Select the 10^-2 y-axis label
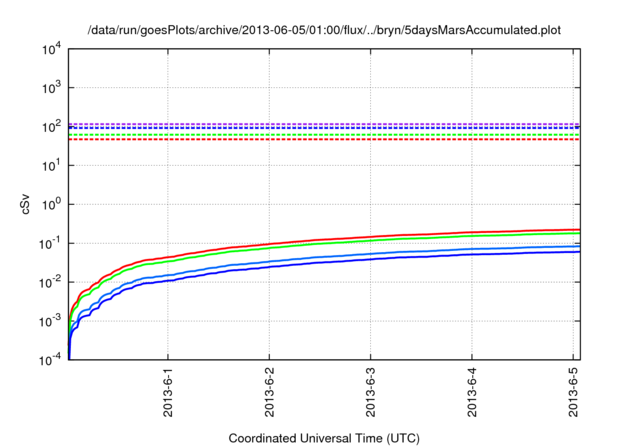The image size is (640, 448). pos(51,282)
